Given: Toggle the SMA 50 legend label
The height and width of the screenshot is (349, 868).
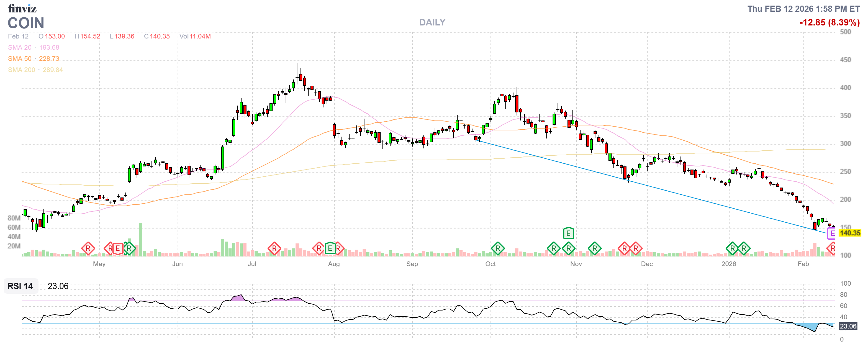Looking at the screenshot, I should [20, 59].
